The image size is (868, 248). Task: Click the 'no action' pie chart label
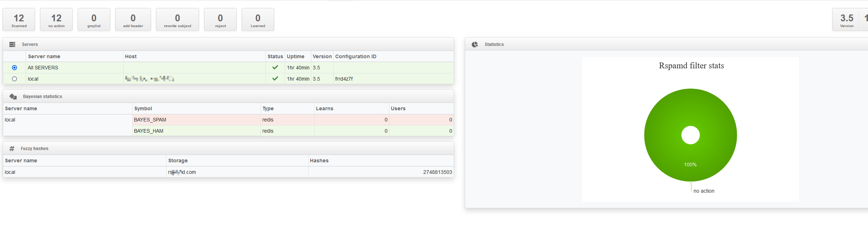click(704, 191)
